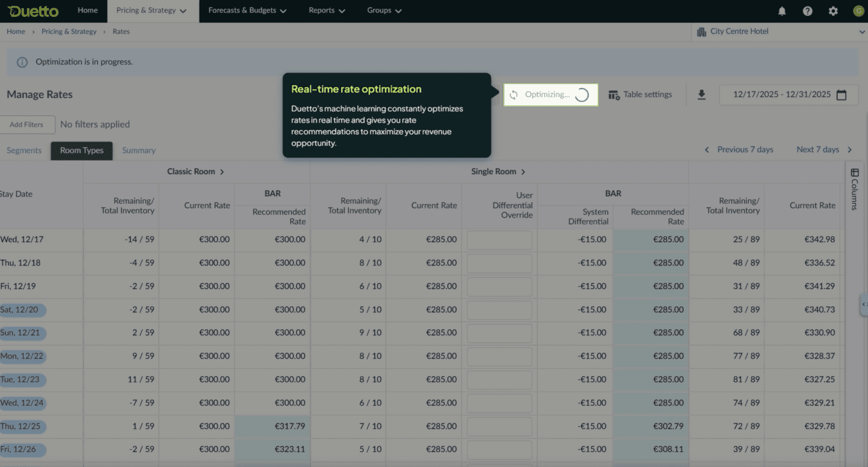Switch to the Segments tab

(x=24, y=150)
